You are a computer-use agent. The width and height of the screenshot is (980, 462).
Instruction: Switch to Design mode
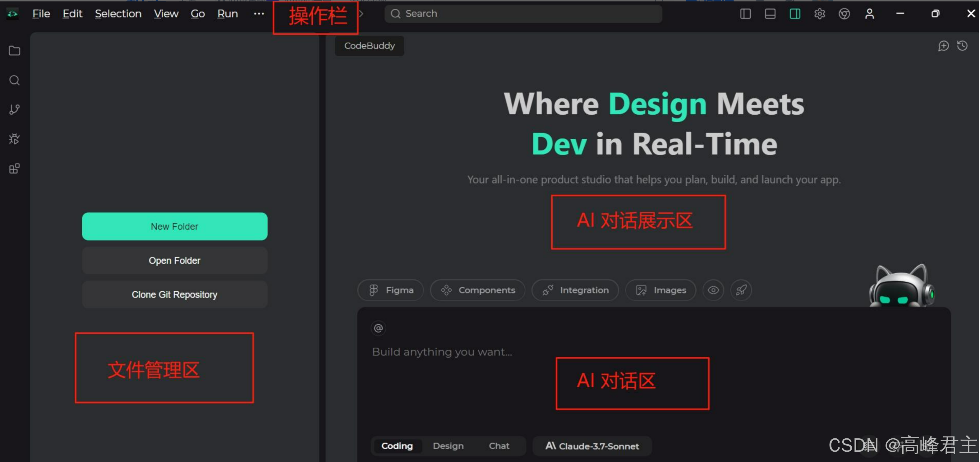(448, 446)
